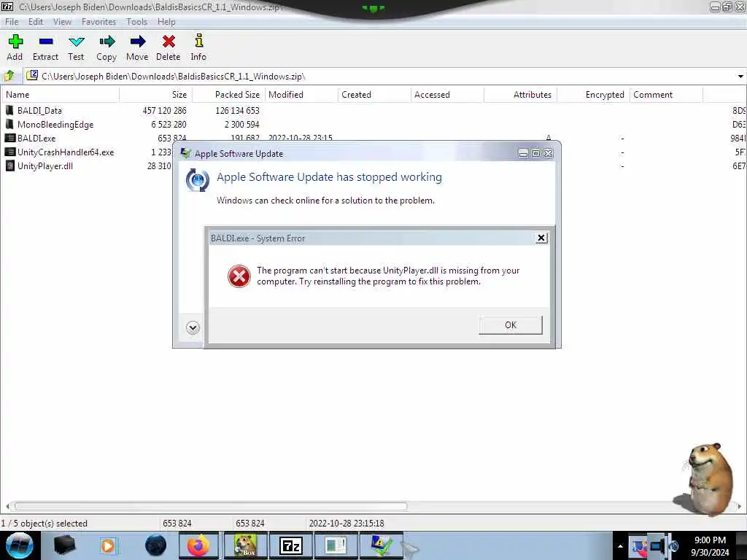
Task: Switch to the Apple Software Update taskbar item
Action: 381,545
